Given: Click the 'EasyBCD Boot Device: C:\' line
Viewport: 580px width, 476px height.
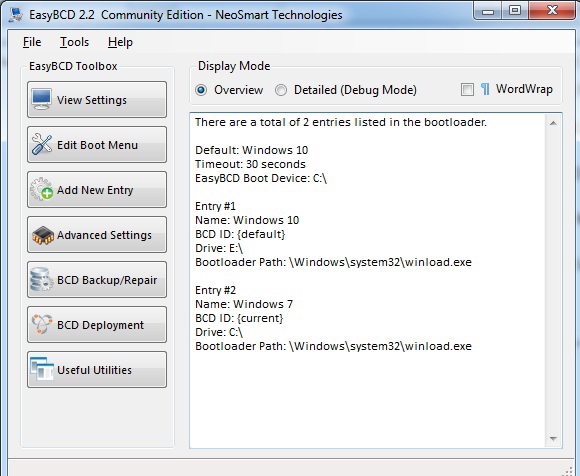Looking at the screenshot, I should coord(261,178).
